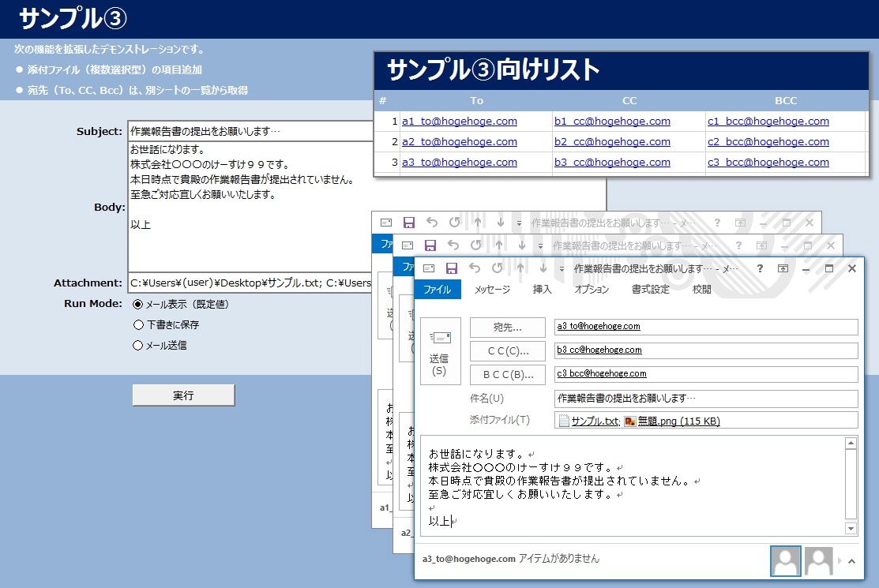This screenshot has width=879, height=588.
Task: Click help question mark in rearmost mail window
Action: click(x=717, y=223)
